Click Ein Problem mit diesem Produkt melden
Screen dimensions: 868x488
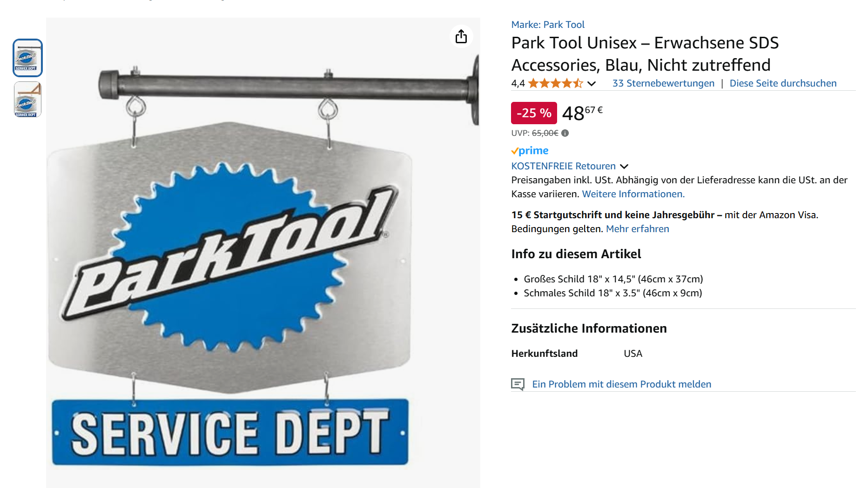621,384
